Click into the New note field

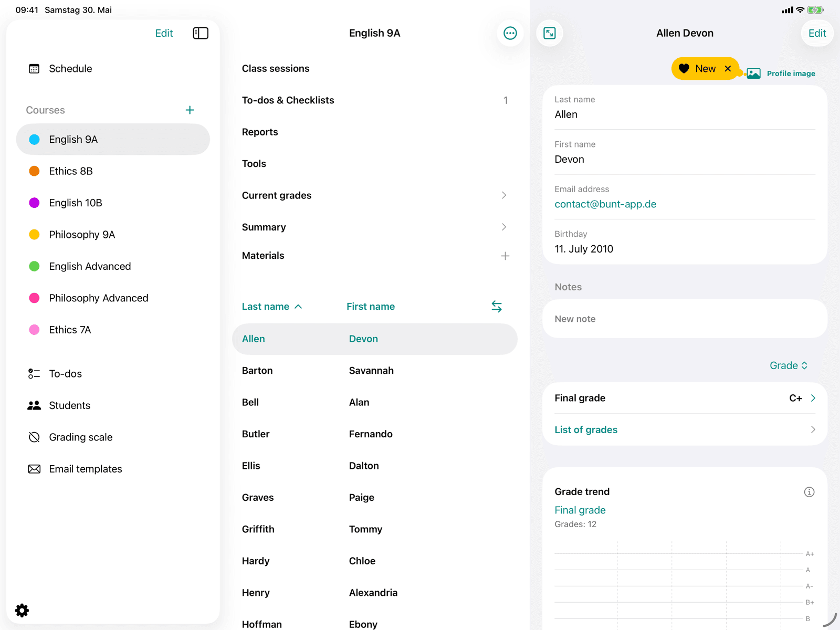point(685,319)
